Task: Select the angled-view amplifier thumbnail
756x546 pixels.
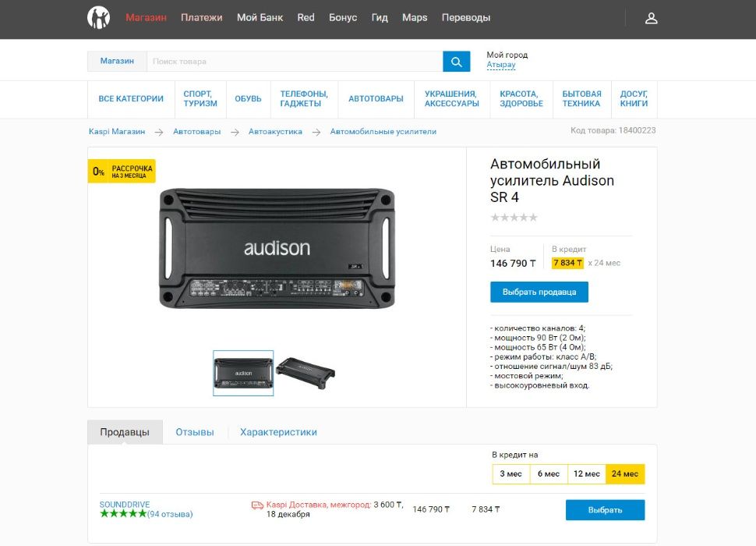Action: point(306,372)
